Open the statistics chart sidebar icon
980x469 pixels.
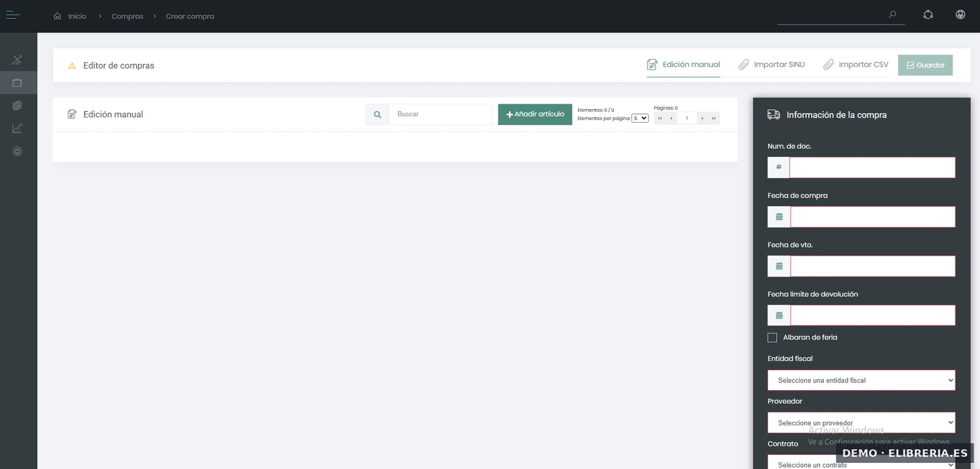click(17, 128)
